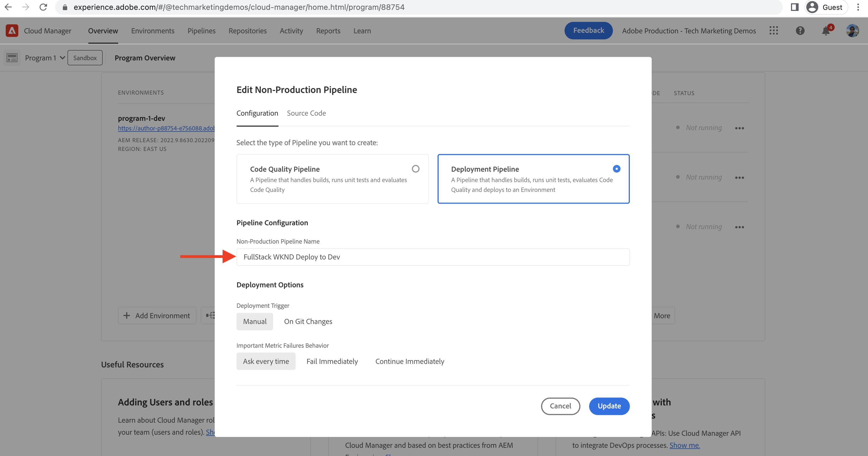Open the apps grid switcher icon

pos(774,31)
